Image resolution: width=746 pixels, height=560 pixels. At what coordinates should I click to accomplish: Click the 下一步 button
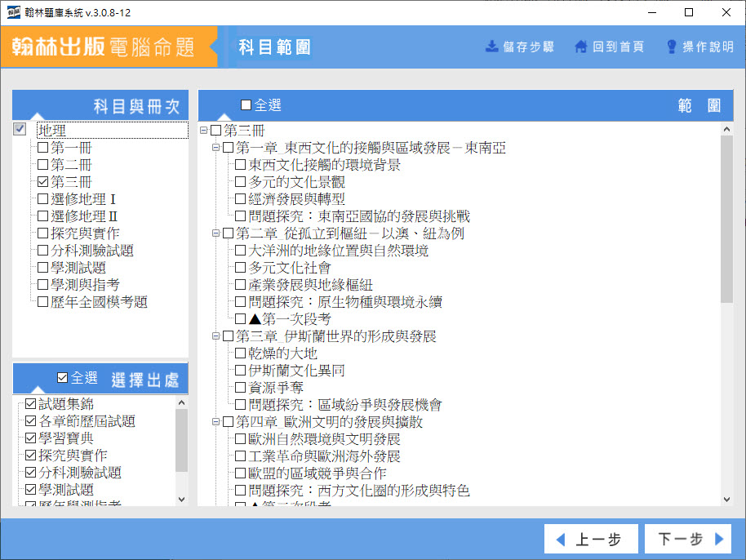(x=687, y=540)
